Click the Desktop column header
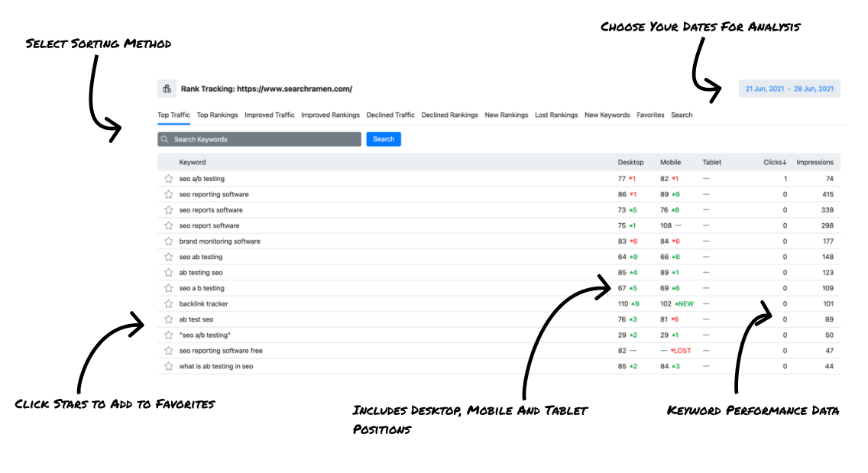 [630, 162]
